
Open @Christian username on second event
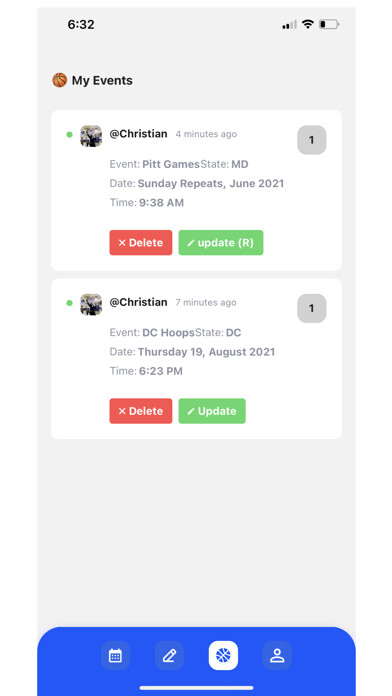139,302
